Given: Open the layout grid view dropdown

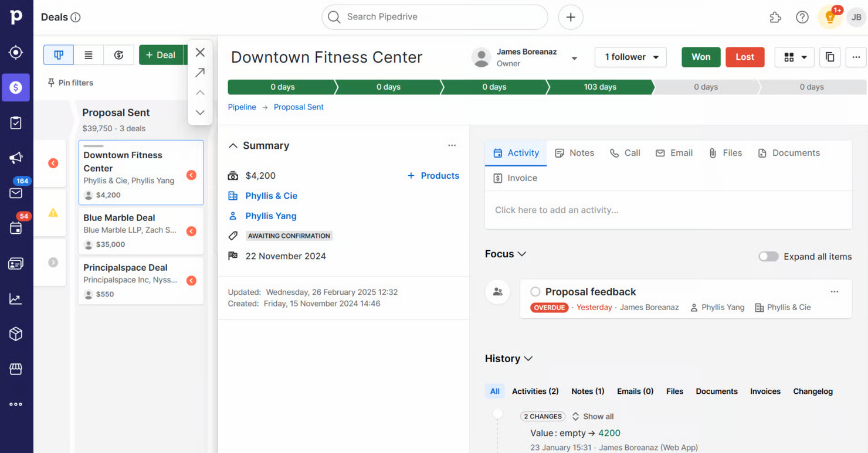Looking at the screenshot, I should coord(795,57).
